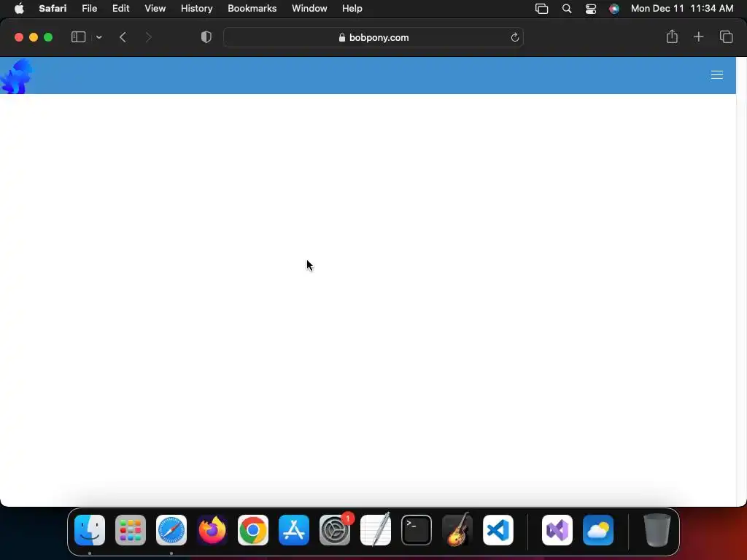The height and width of the screenshot is (560, 747).
Task: Open Launchpad from the Dock
Action: 131,530
